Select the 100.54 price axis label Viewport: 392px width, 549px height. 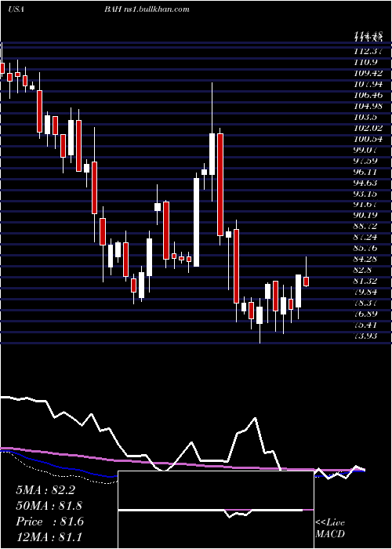point(368,139)
